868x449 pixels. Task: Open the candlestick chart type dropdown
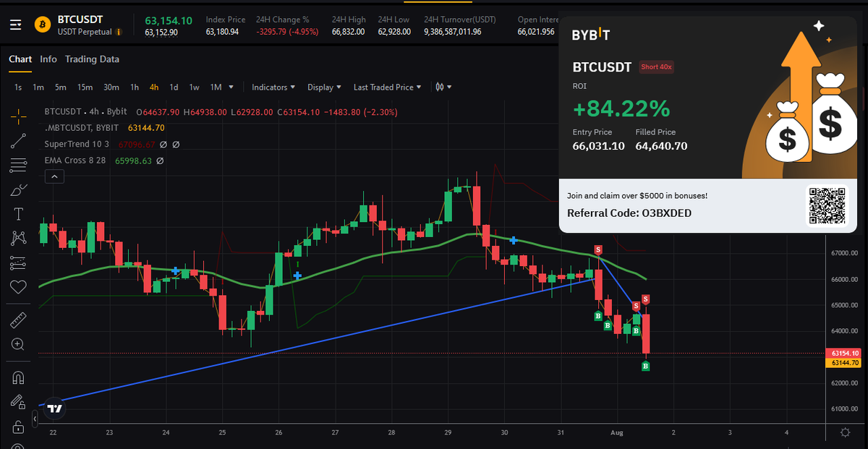443,87
